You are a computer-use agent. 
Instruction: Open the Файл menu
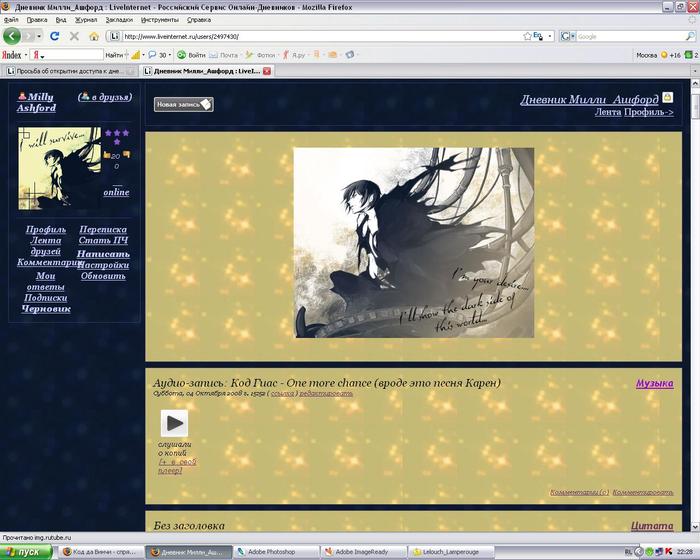click(x=11, y=20)
